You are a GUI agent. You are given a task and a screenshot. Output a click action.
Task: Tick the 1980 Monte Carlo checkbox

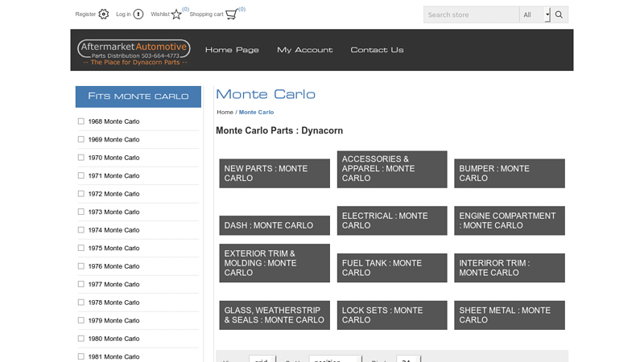coord(81,339)
